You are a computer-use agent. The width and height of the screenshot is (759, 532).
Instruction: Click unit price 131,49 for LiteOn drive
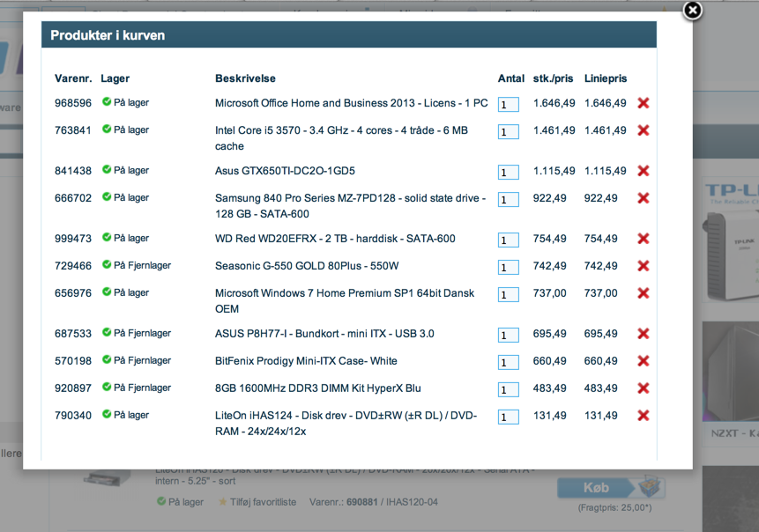tap(549, 416)
